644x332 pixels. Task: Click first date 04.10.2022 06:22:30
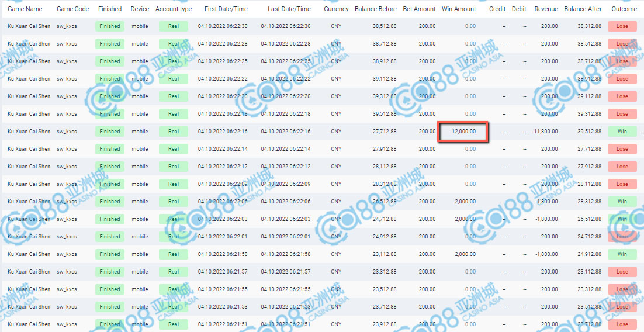tap(223, 26)
